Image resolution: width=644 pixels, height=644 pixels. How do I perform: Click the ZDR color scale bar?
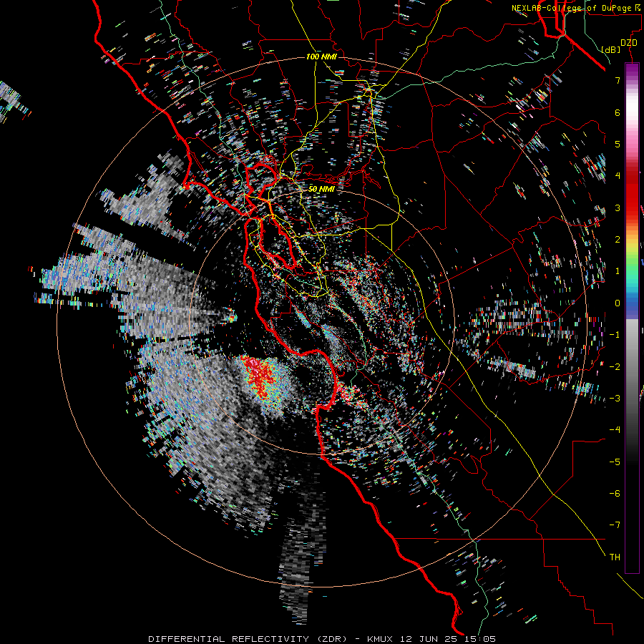(x=632, y=318)
